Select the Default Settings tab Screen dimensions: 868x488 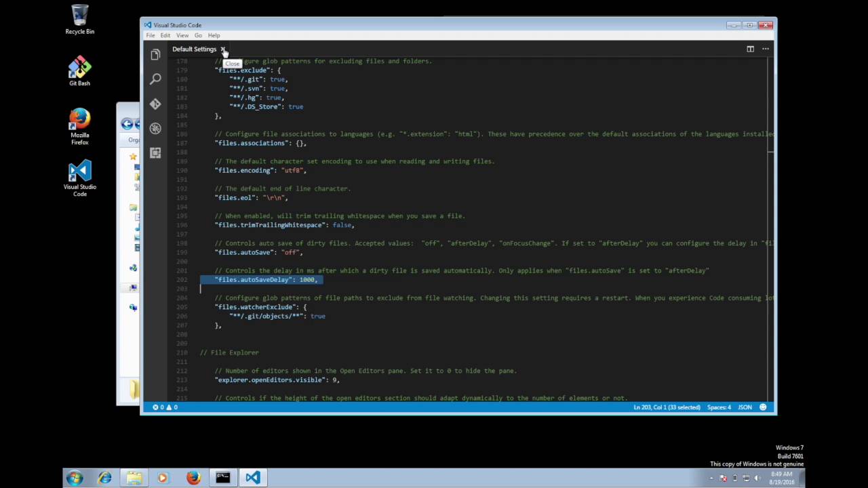click(x=194, y=49)
